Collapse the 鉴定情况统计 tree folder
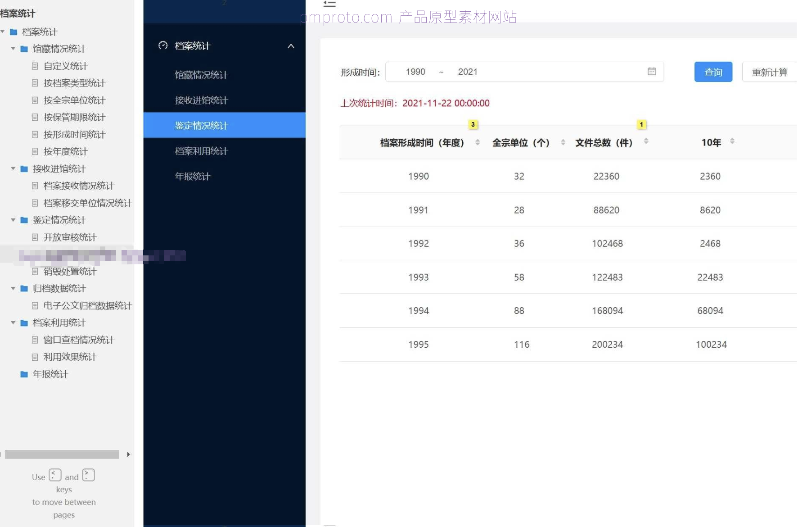 click(13, 220)
